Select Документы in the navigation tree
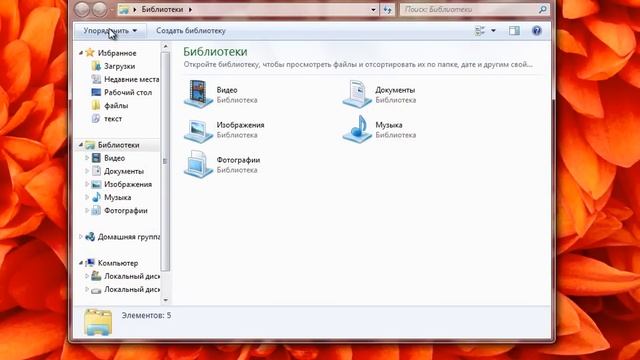 click(124, 171)
